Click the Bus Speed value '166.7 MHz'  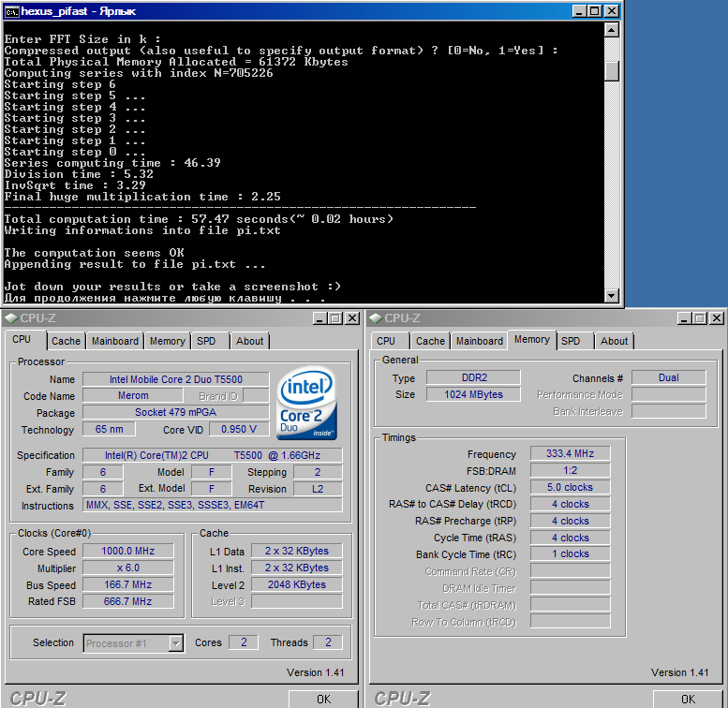coord(128,584)
